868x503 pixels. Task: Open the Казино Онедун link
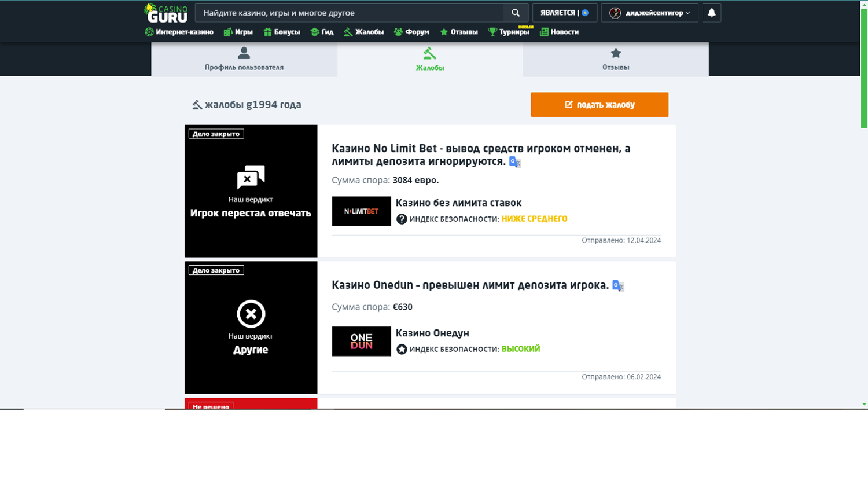(x=432, y=333)
